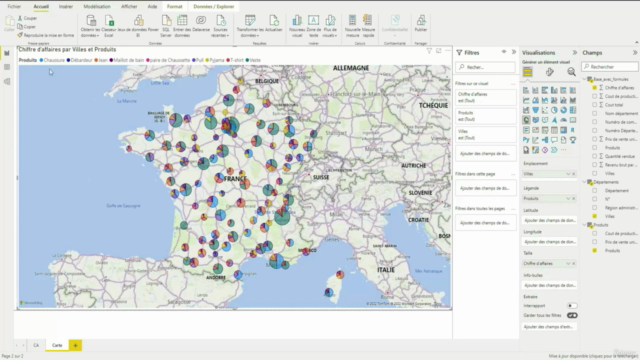Open the Insérer ribbon tab
The image size is (640, 360).
coord(66,7)
